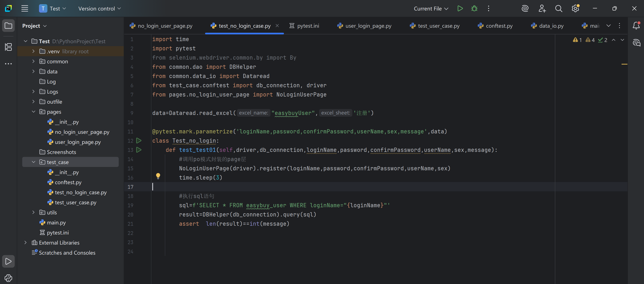
Task: Open the Version control menu
Action: click(x=99, y=9)
